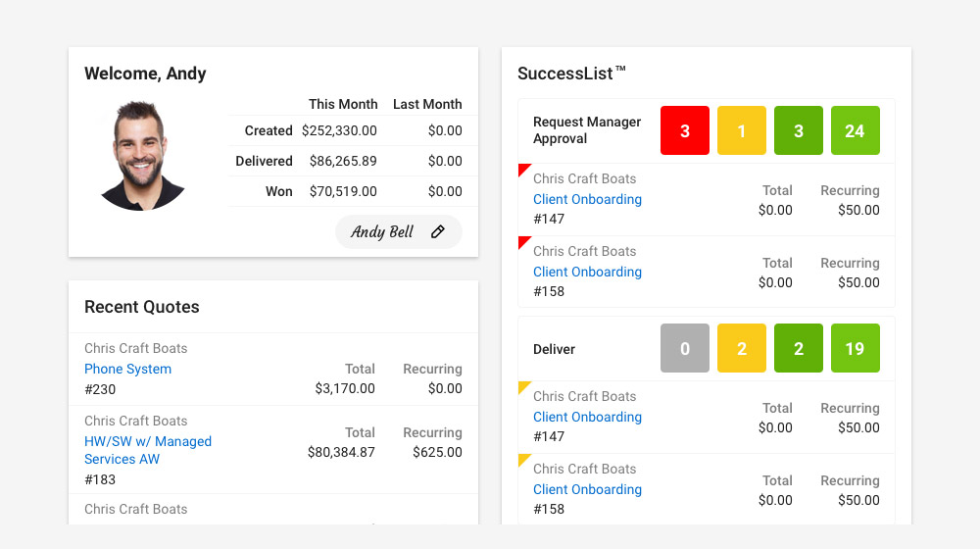The width and height of the screenshot is (980, 549).
Task: Open the Phone System quote link
Action: pyautogui.click(x=127, y=369)
